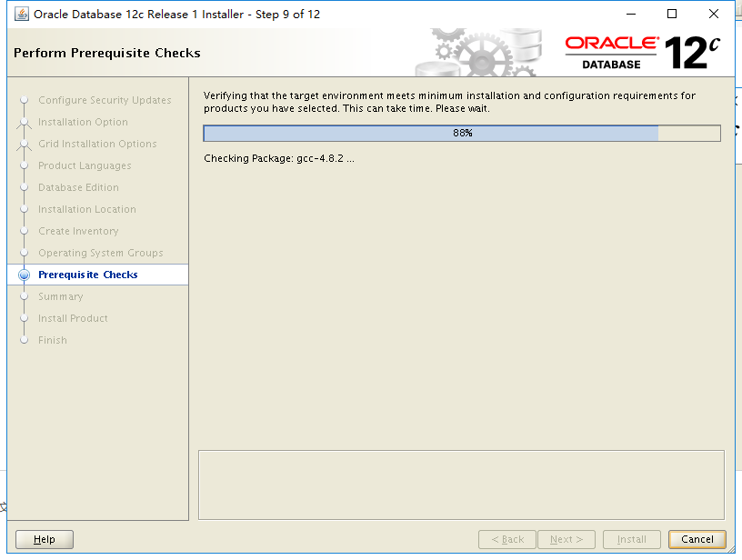
Task: Click the Finish step bullet icon
Action: click(x=25, y=340)
